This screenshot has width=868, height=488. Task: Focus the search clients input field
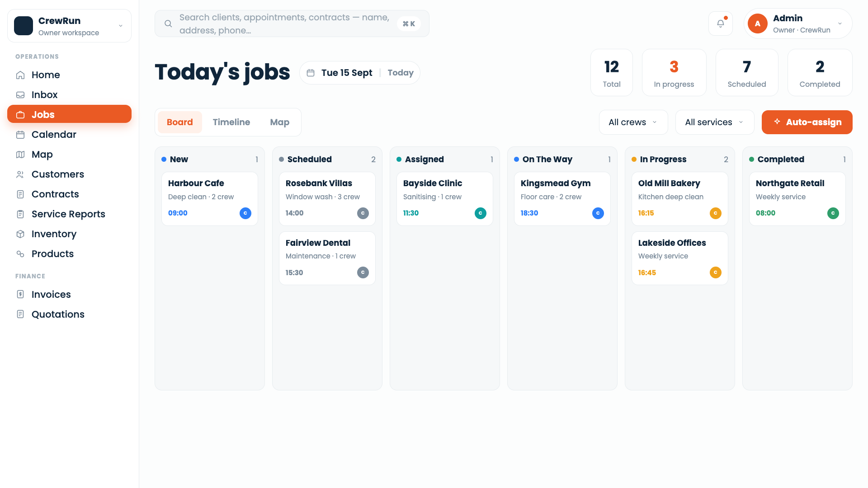point(292,23)
